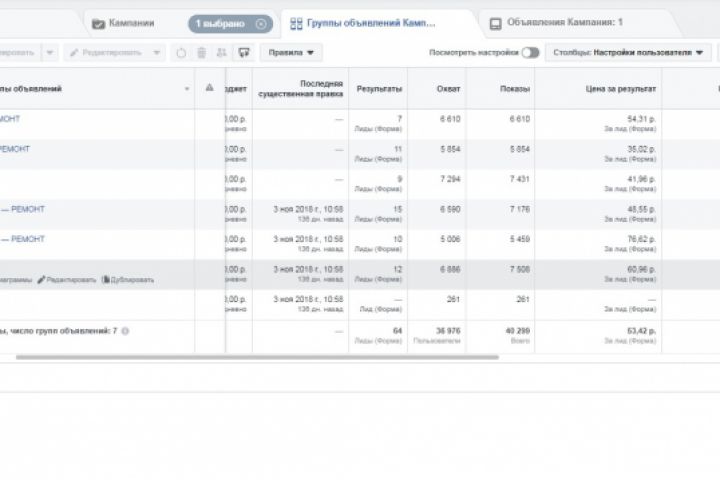
Task: Click the total impressions value '40 299'
Action: pyautogui.click(x=518, y=331)
